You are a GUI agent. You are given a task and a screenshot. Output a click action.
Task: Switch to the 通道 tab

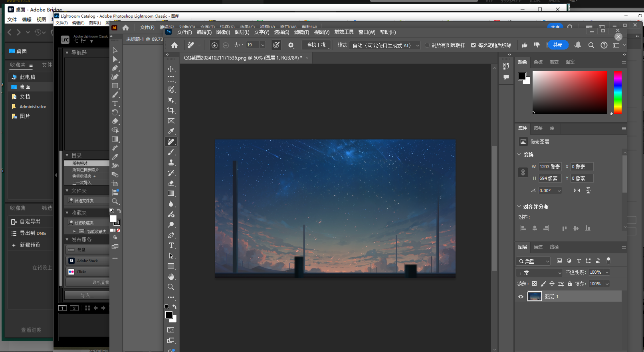coord(538,247)
